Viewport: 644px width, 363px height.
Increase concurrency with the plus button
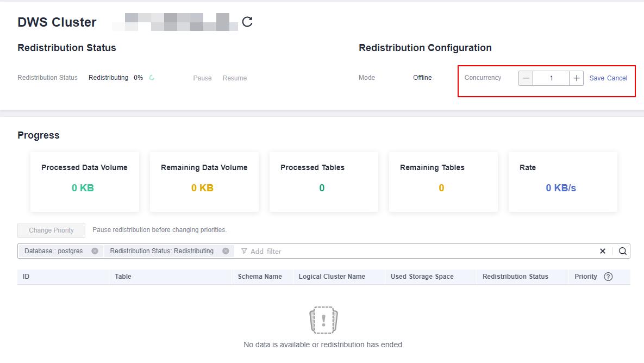[577, 78]
